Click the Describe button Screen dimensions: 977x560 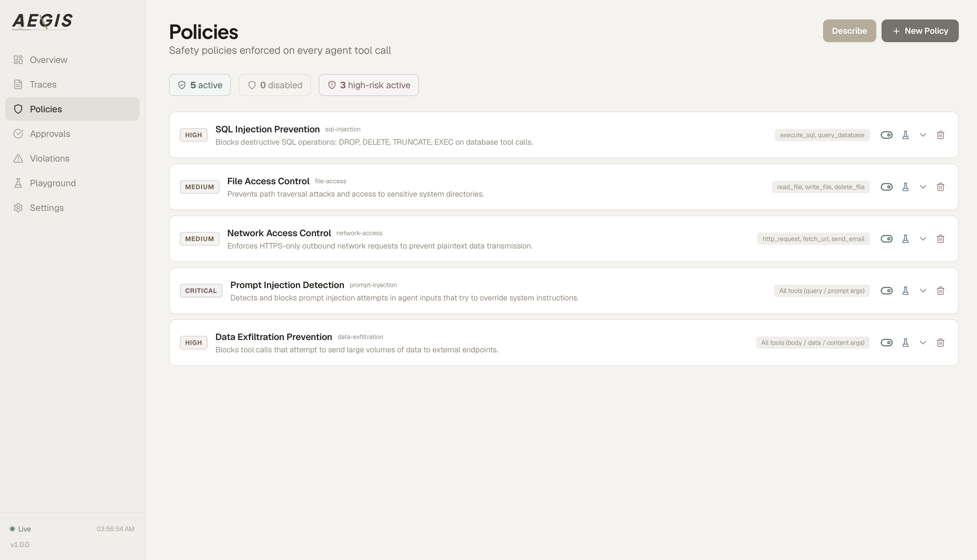click(849, 31)
